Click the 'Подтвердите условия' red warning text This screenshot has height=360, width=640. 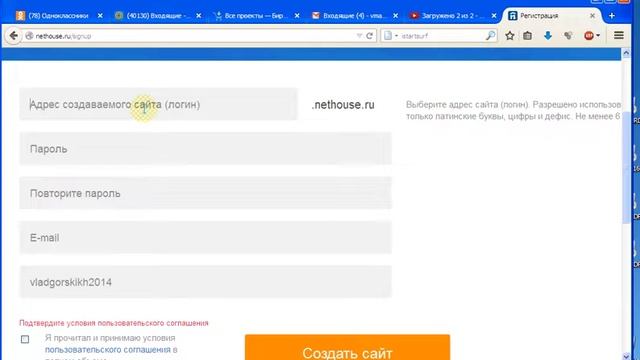[114, 323]
